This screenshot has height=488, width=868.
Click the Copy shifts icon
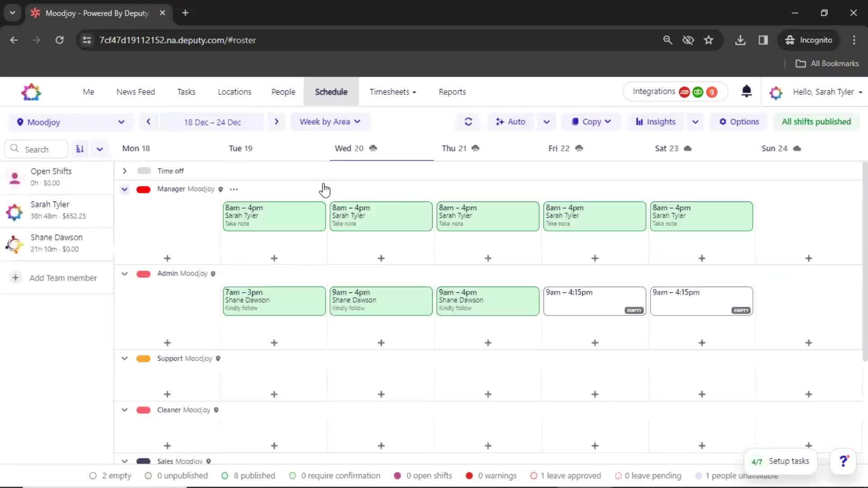pyautogui.click(x=574, y=122)
